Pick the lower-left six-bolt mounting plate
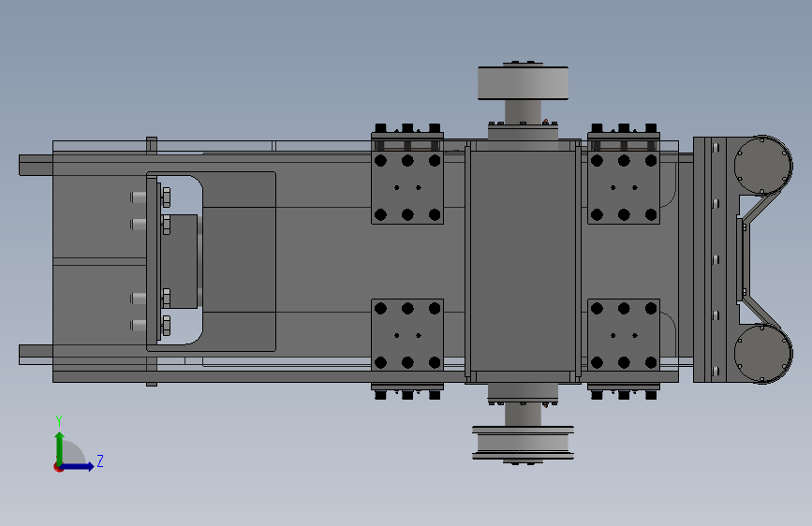Screen dimensions: 812x526 [x=407, y=335]
